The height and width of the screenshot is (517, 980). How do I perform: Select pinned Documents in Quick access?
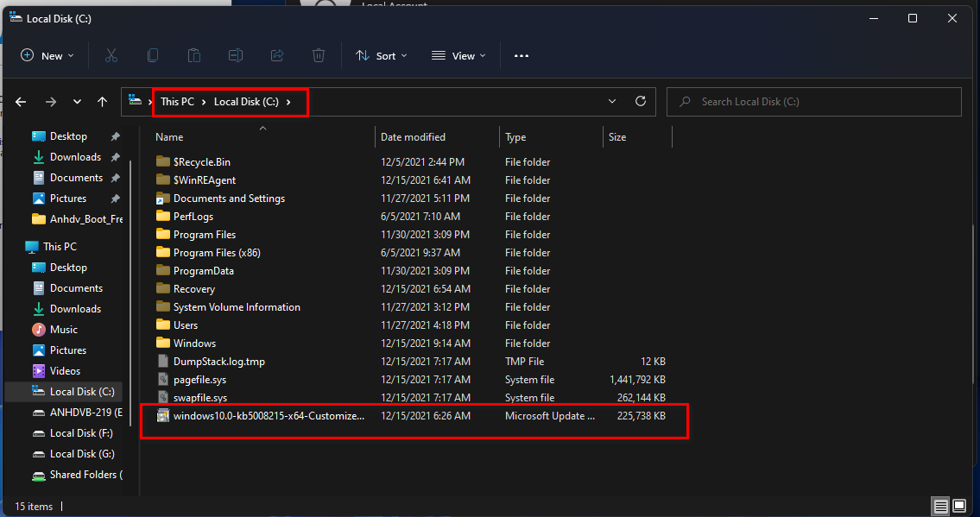point(76,177)
